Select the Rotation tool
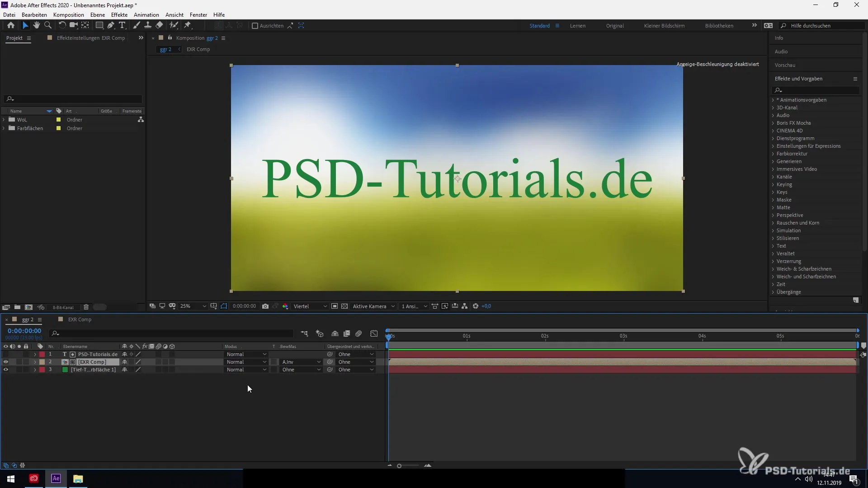Viewport: 868px width, 488px height. coord(62,25)
